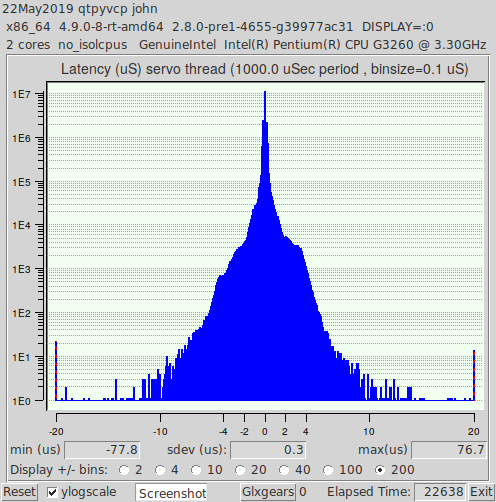Click the min (us) value field

[x=102, y=450]
